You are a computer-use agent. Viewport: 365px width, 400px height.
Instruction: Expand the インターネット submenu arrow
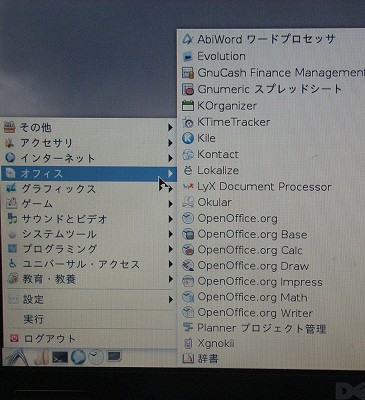(170, 158)
